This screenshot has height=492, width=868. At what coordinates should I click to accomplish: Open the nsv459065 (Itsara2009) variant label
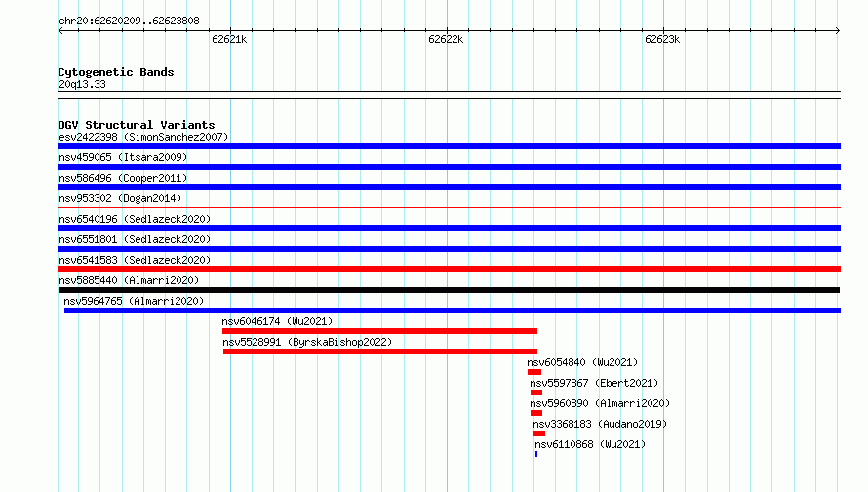(x=123, y=157)
